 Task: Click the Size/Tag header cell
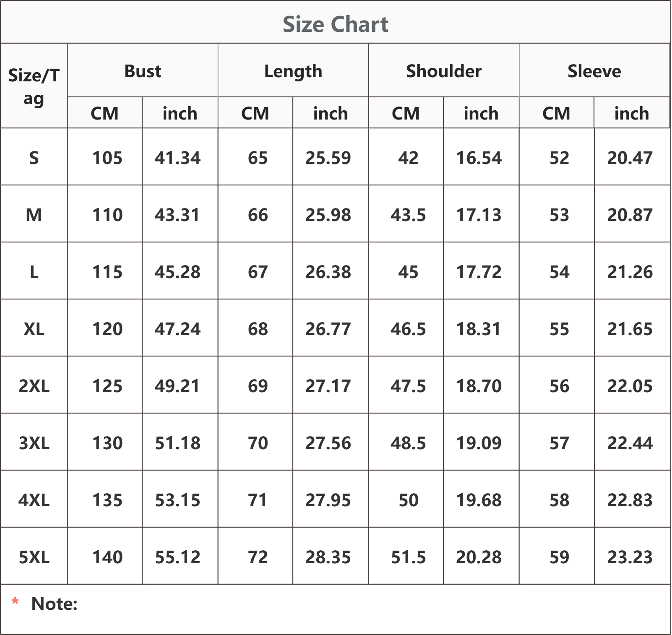[x=34, y=86]
